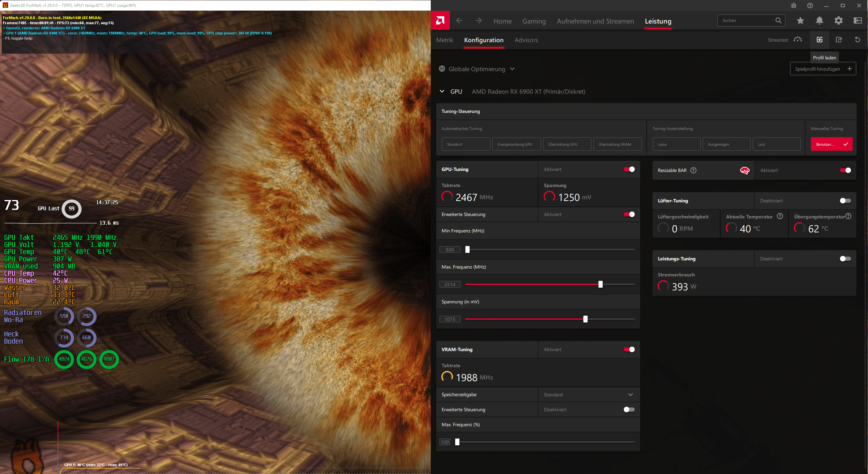868x474 pixels.
Task: Open the Home tab
Action: [x=502, y=21]
